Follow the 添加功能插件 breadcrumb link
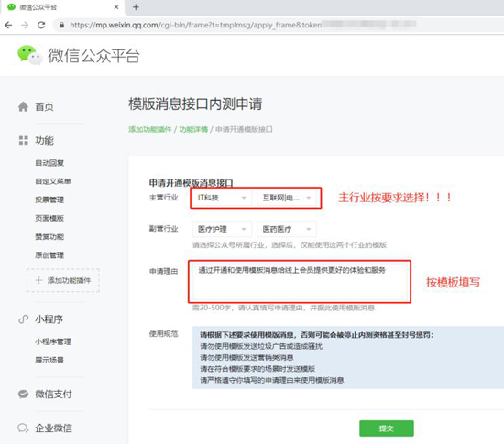504x444 pixels. (x=150, y=129)
